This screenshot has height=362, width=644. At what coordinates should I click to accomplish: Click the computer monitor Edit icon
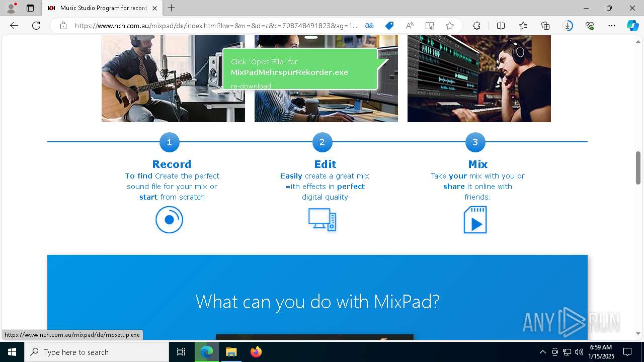tap(322, 220)
